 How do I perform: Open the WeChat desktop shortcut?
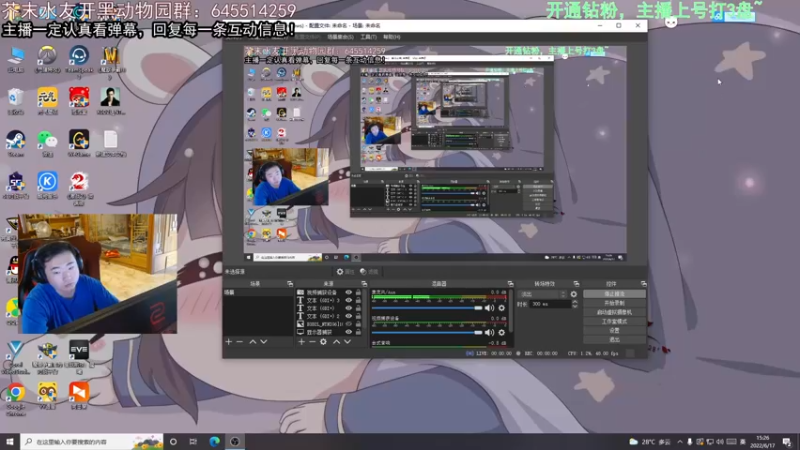pos(47,141)
